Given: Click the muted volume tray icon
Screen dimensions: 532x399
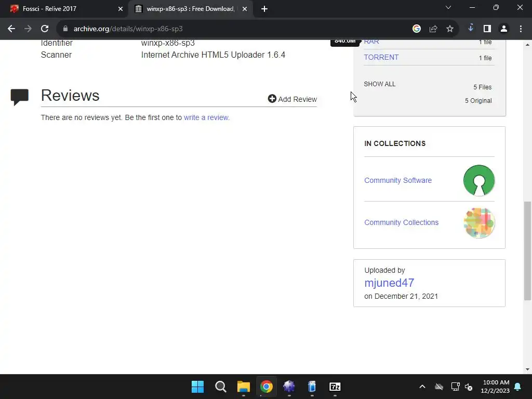Looking at the screenshot, I should tap(469, 387).
